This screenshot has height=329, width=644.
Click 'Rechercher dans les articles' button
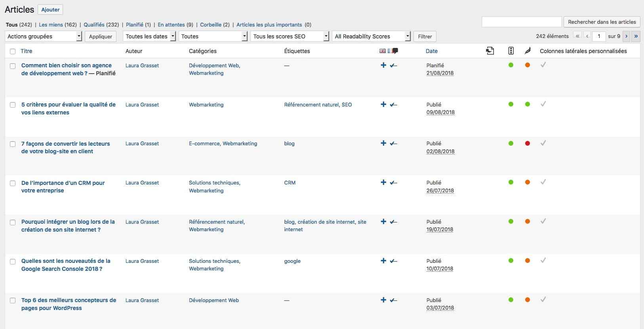coord(602,22)
